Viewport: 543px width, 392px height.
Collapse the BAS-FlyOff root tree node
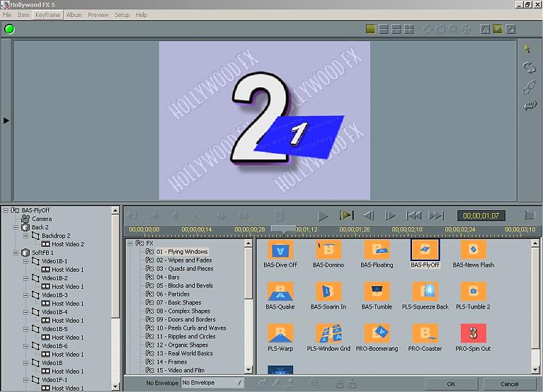coord(5,210)
